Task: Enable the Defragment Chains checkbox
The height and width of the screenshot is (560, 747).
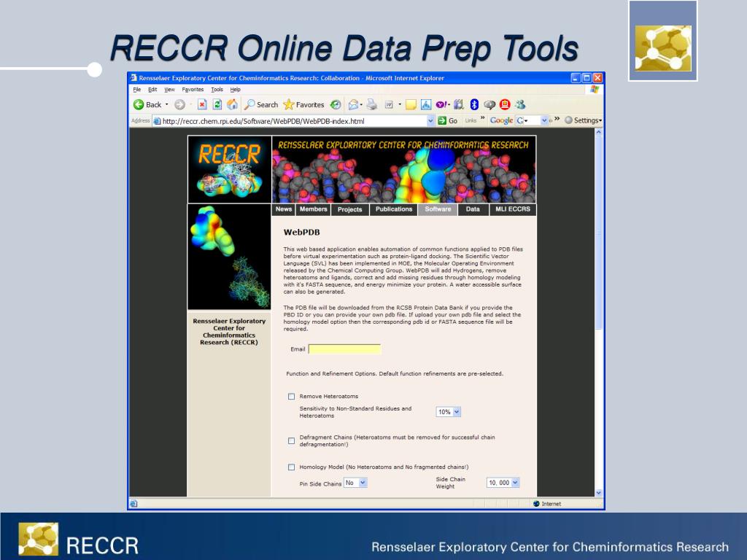Action: (x=291, y=441)
